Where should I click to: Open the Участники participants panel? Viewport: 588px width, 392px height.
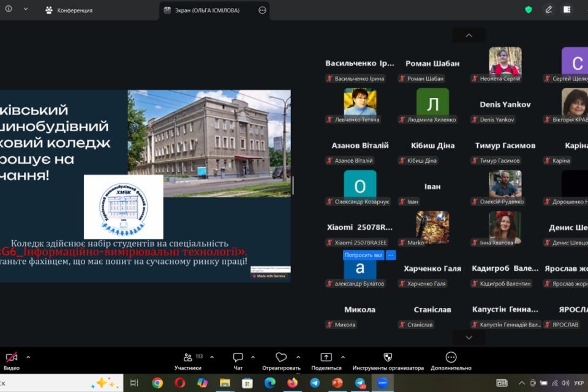188,361
